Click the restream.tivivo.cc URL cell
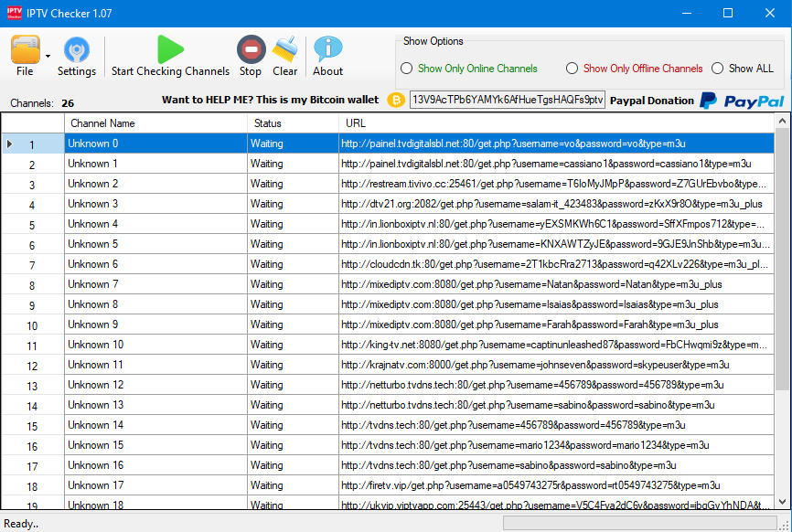The width and height of the screenshot is (792, 532). [556, 184]
